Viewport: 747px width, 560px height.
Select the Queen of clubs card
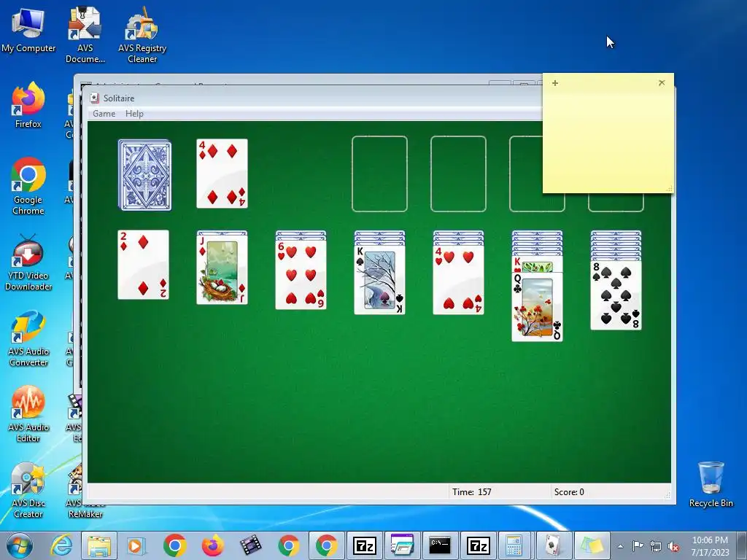[537, 307]
